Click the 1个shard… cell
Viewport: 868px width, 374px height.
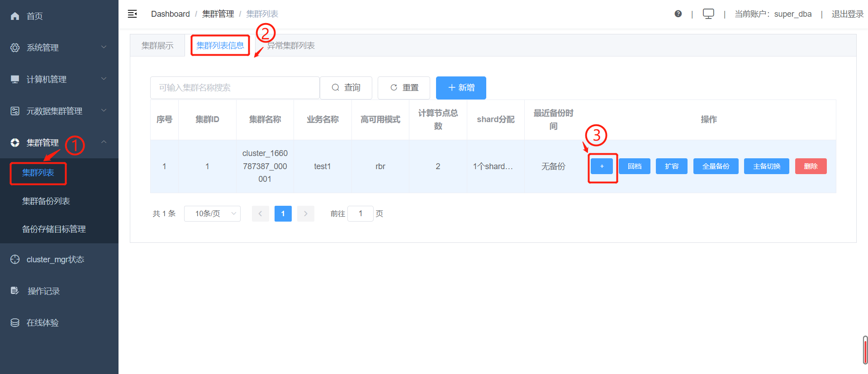[496, 166]
